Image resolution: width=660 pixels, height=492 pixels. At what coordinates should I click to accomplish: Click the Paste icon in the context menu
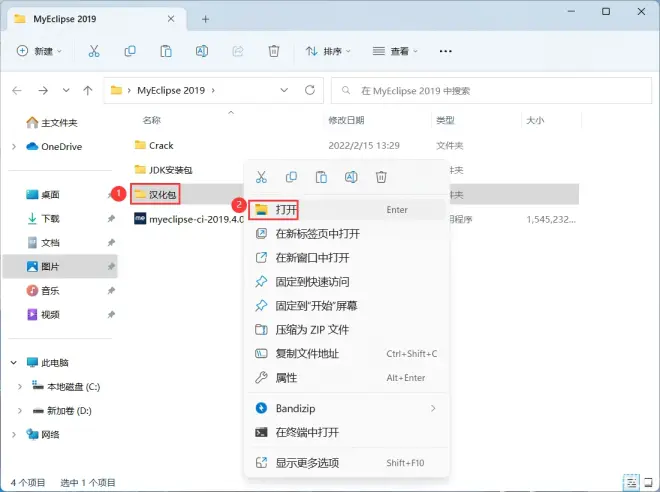(x=321, y=177)
